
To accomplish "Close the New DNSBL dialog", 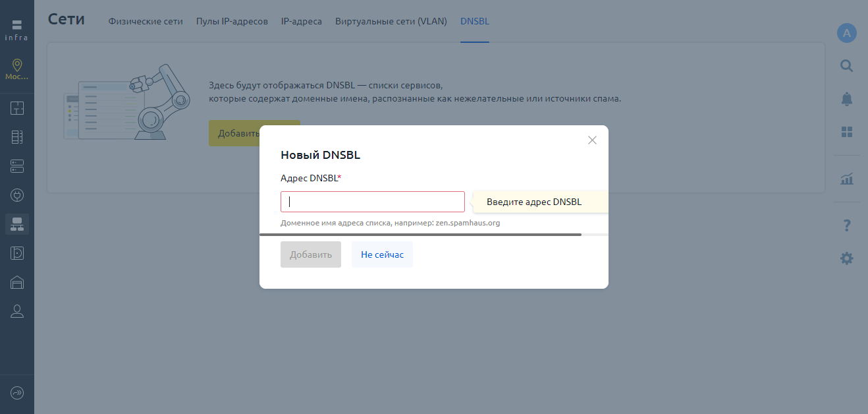I will tap(592, 140).
